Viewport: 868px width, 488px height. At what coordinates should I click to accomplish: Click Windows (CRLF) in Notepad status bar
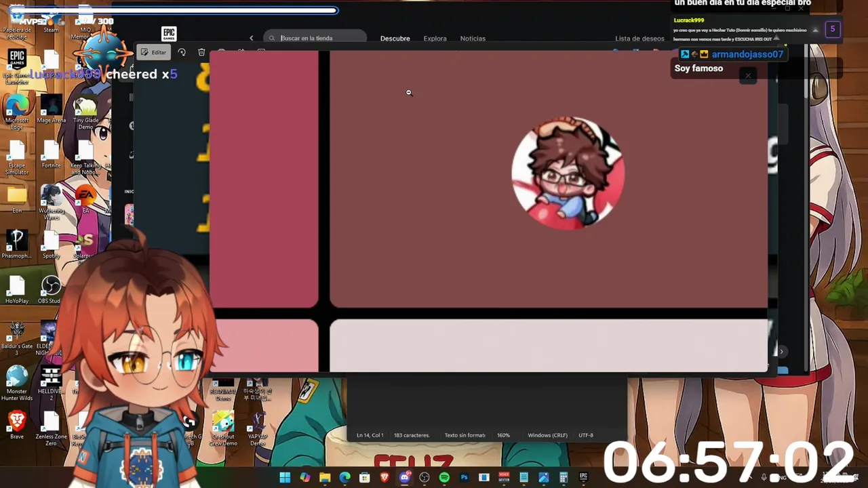[x=547, y=435]
